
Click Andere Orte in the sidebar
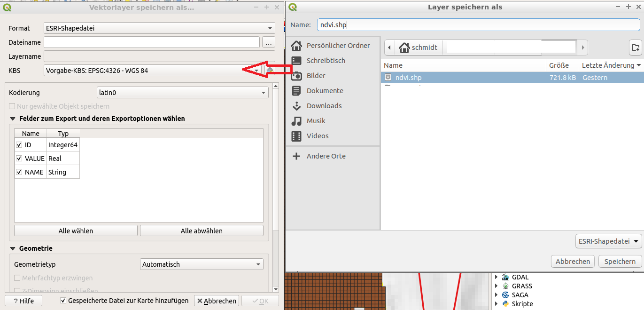click(x=326, y=156)
